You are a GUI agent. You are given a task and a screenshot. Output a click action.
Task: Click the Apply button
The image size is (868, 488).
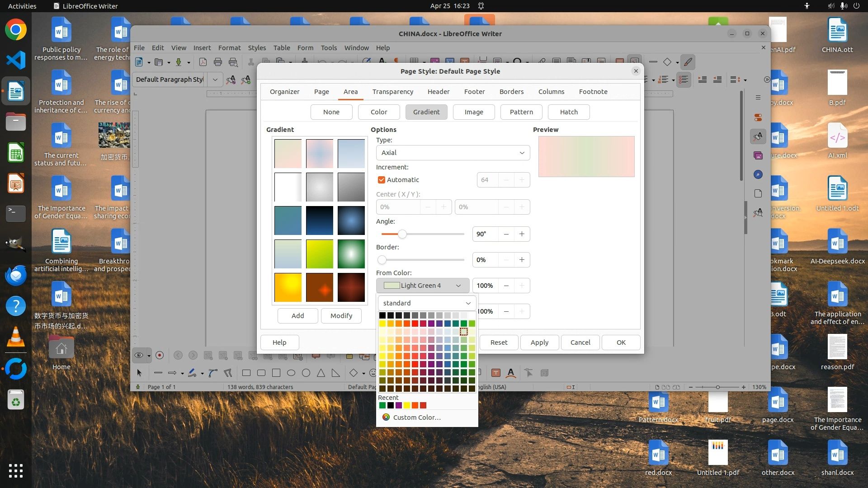click(539, 343)
